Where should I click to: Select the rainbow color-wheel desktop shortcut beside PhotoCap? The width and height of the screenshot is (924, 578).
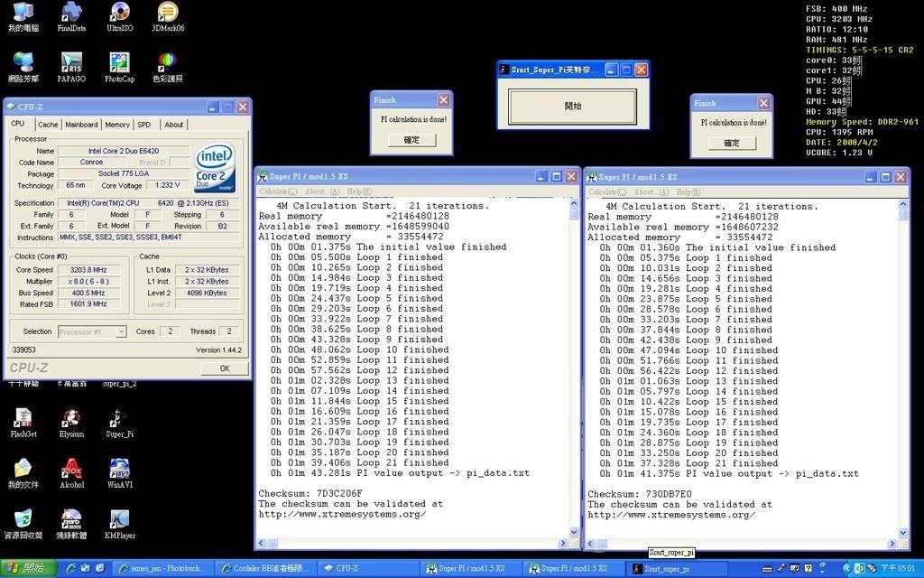pyautogui.click(x=168, y=67)
